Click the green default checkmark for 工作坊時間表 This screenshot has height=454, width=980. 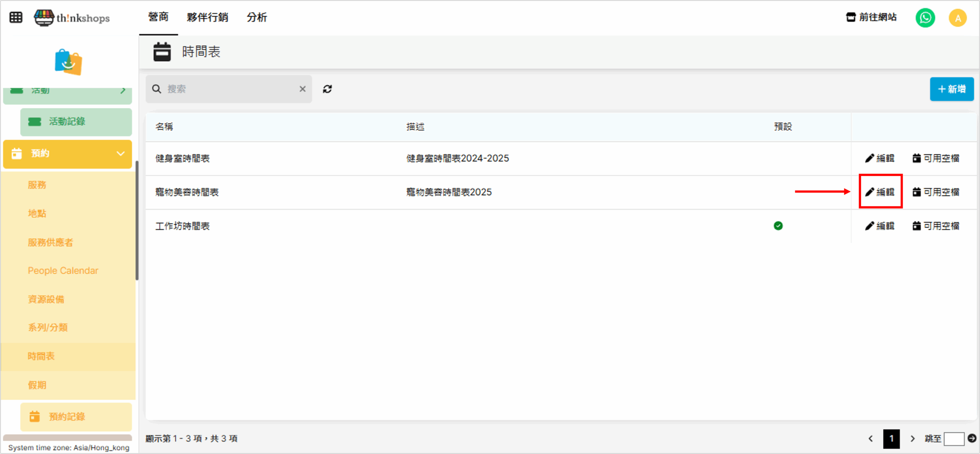pos(778,226)
